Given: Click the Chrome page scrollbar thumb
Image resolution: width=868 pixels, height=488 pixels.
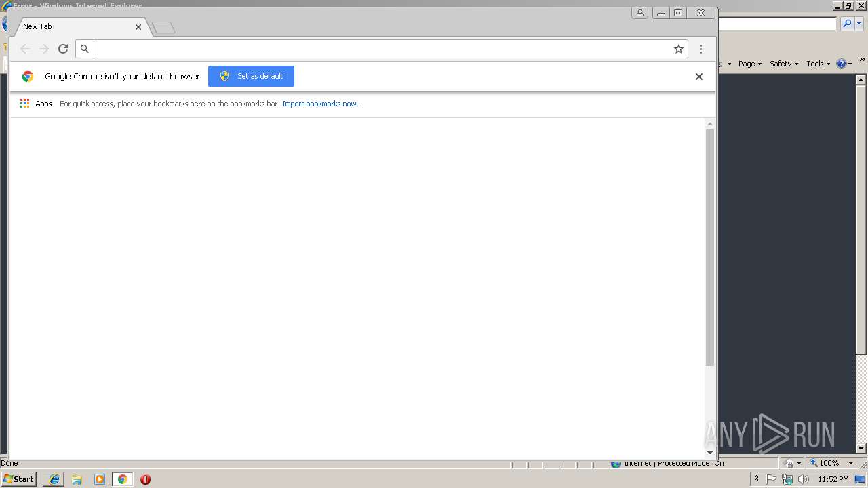Looking at the screenshot, I should pyautogui.click(x=710, y=247).
